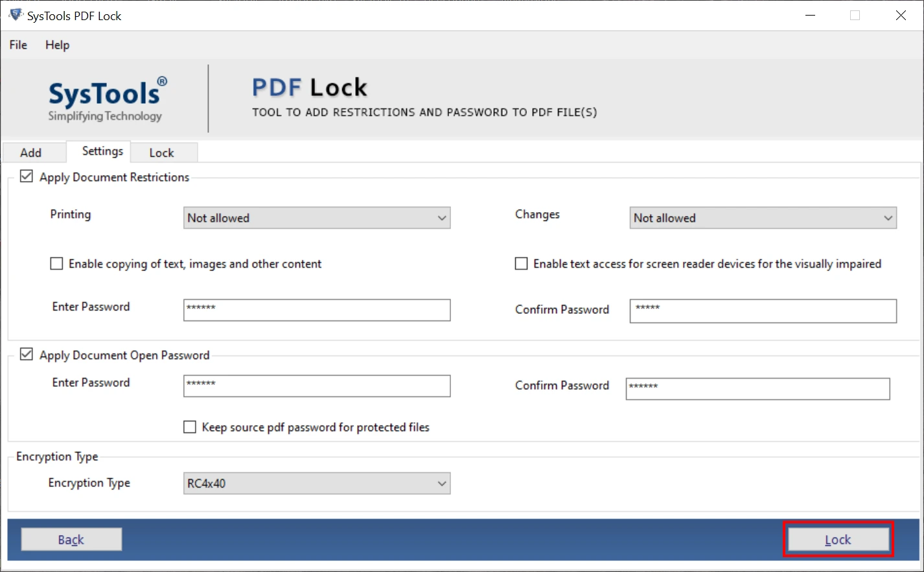Click the open-password Enter Password field
Screen dimensions: 924x572
point(317,386)
